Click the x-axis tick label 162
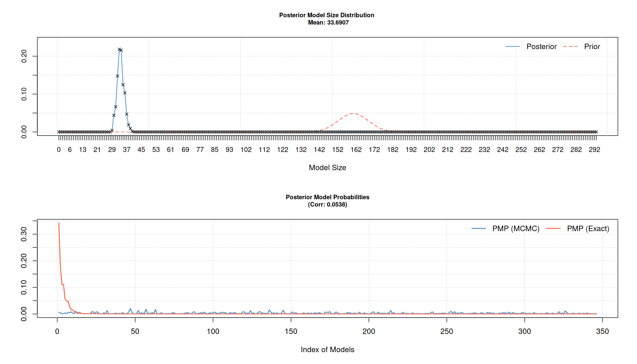 pyautogui.click(x=356, y=150)
